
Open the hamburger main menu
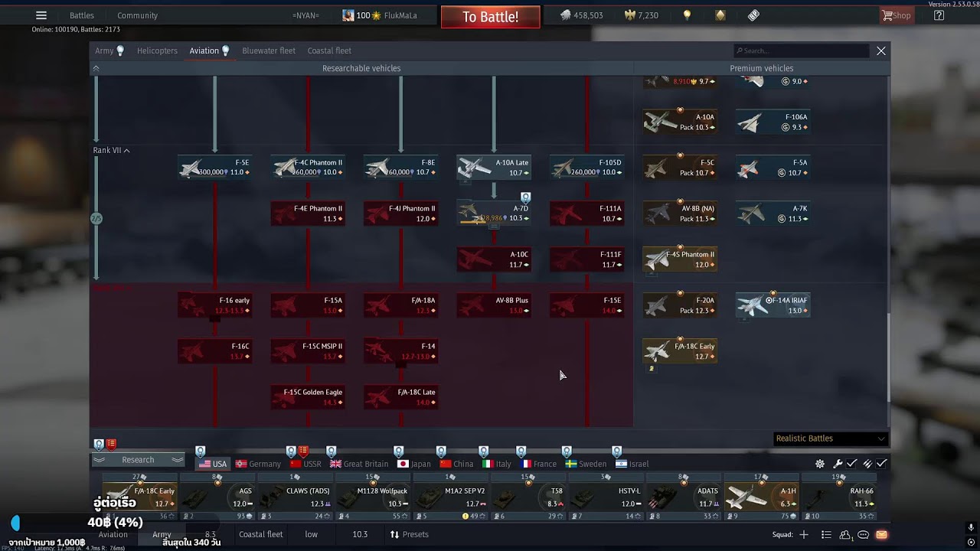pos(41,15)
